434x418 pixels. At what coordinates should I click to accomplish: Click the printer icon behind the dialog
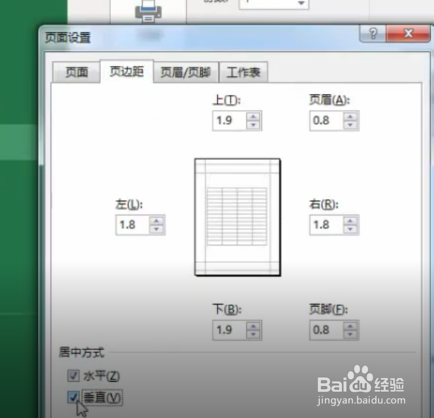coord(148,11)
